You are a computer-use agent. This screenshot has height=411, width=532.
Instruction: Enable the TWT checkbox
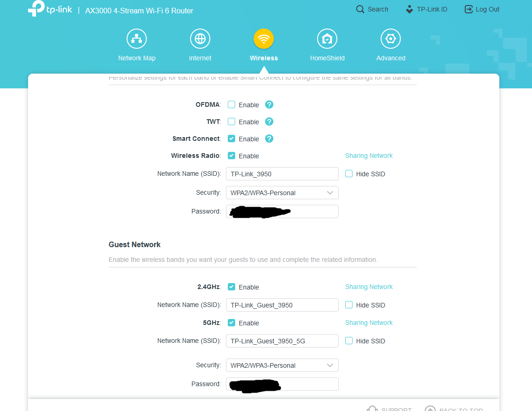231,122
